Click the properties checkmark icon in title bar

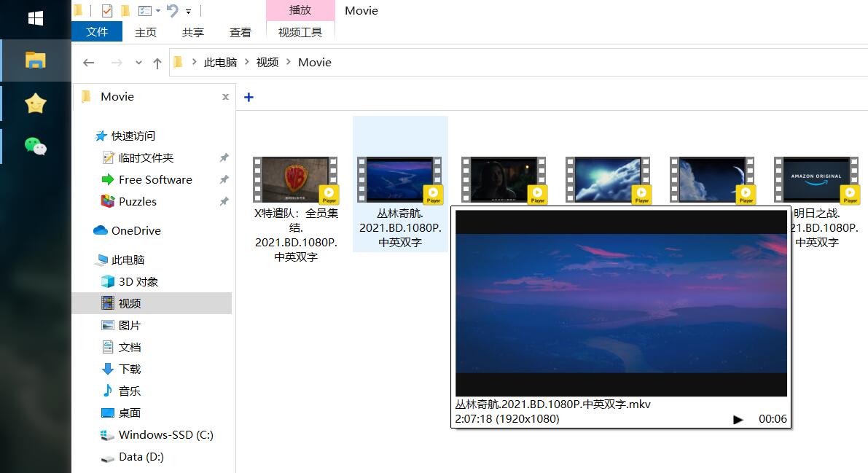[x=107, y=11]
